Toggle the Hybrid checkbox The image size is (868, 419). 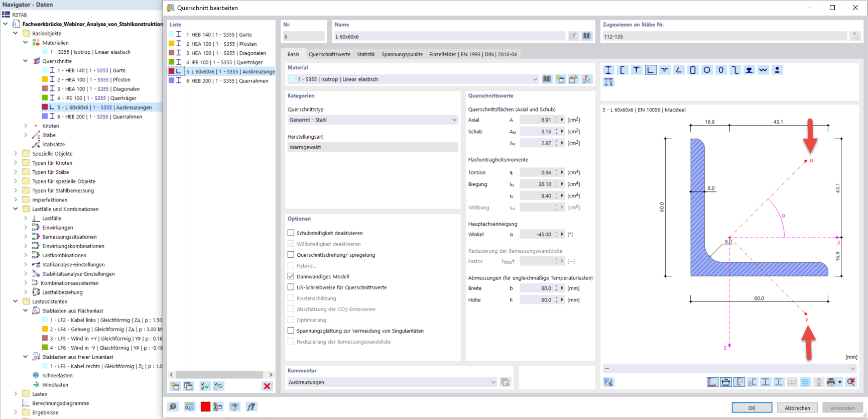291,266
